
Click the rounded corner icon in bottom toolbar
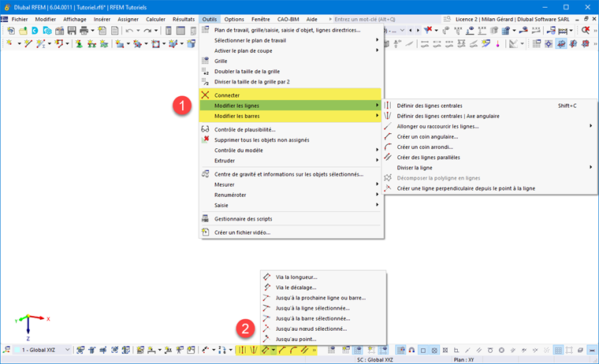tap(293, 350)
